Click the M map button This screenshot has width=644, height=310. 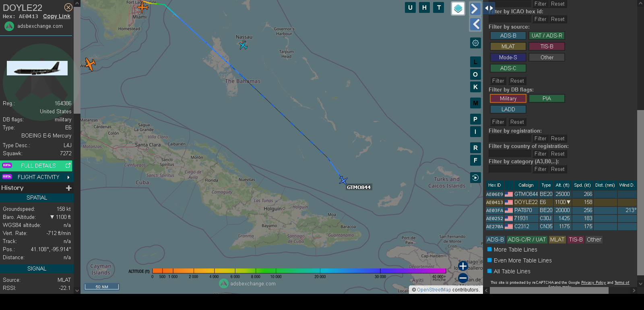[x=475, y=103]
